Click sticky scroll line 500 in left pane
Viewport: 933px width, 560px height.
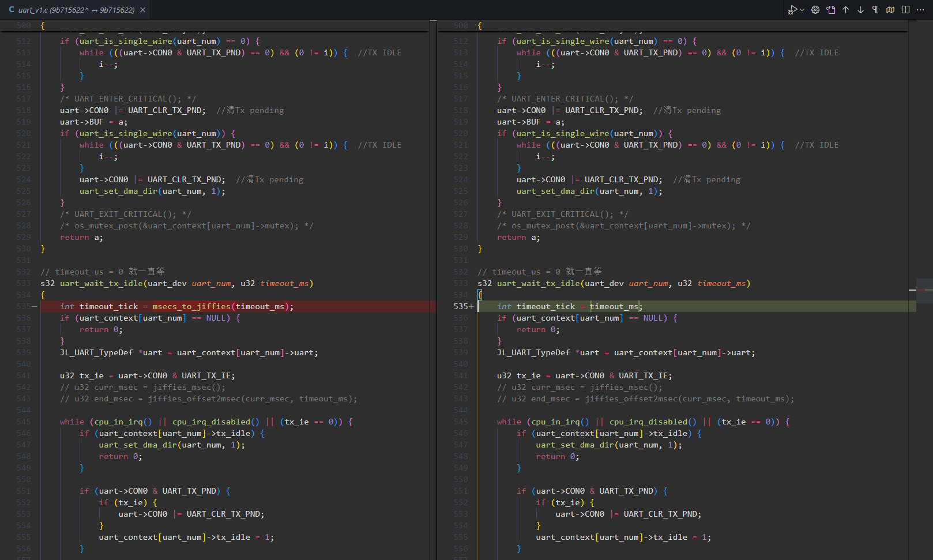coord(215,25)
